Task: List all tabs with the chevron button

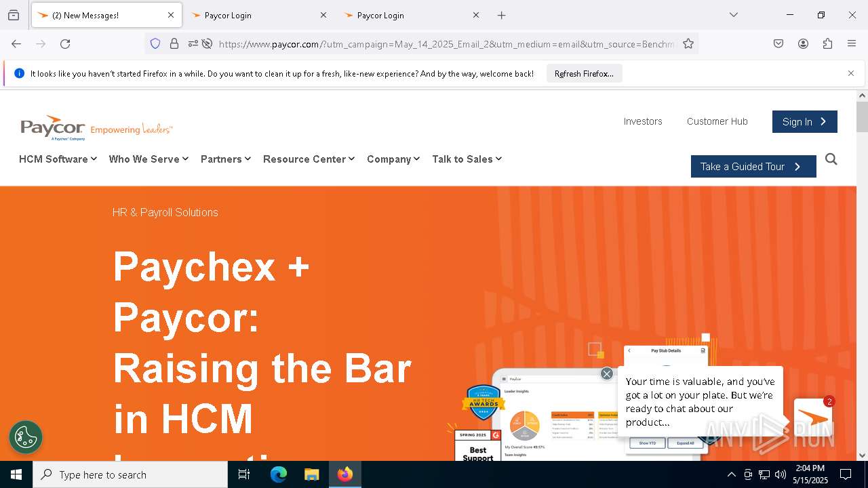Action: pos(733,15)
